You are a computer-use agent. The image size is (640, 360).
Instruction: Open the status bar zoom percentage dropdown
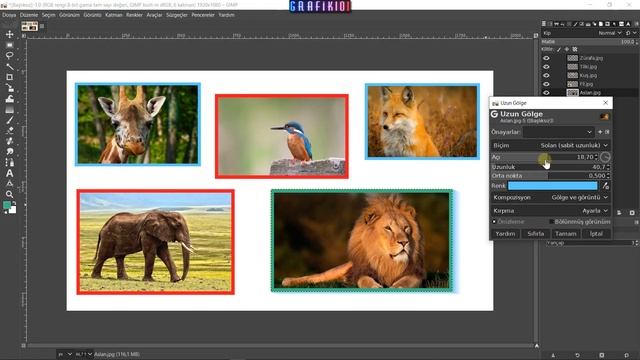pos(83,354)
